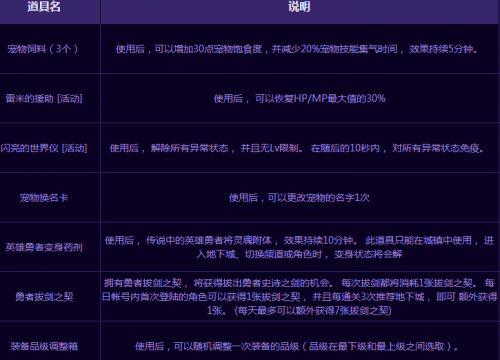Click the 道具名 column header
This screenshot has height=360, width=500.
[x=44, y=7]
